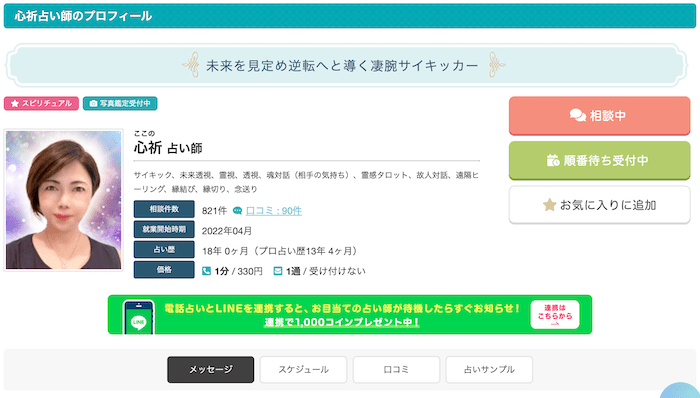Click the skills list starting with サイキック
Screen dimensions: 700x398
click(306, 182)
